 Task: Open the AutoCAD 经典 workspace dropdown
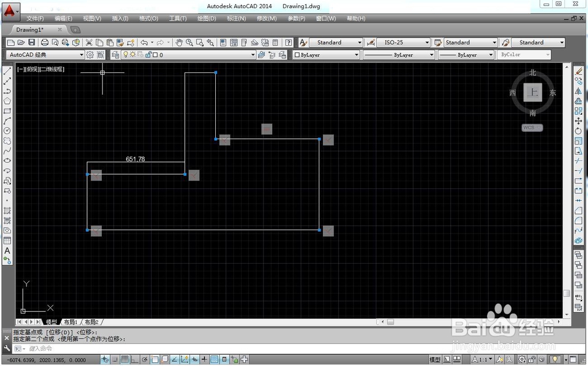[45, 55]
